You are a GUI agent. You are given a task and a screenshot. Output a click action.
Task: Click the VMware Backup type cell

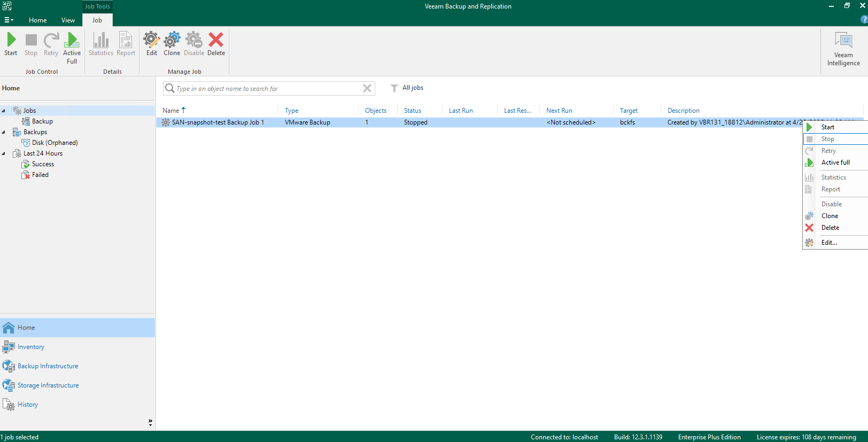pyautogui.click(x=307, y=122)
